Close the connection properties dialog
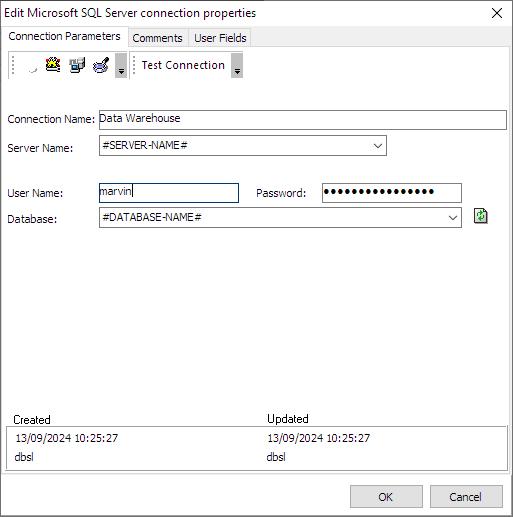Viewport: 513px width, 517px height. click(497, 13)
